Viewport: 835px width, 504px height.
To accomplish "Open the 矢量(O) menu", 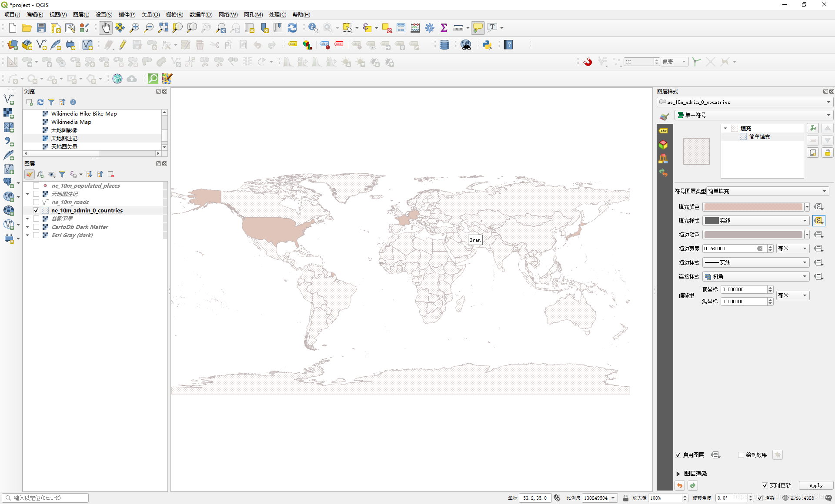I will (x=150, y=14).
